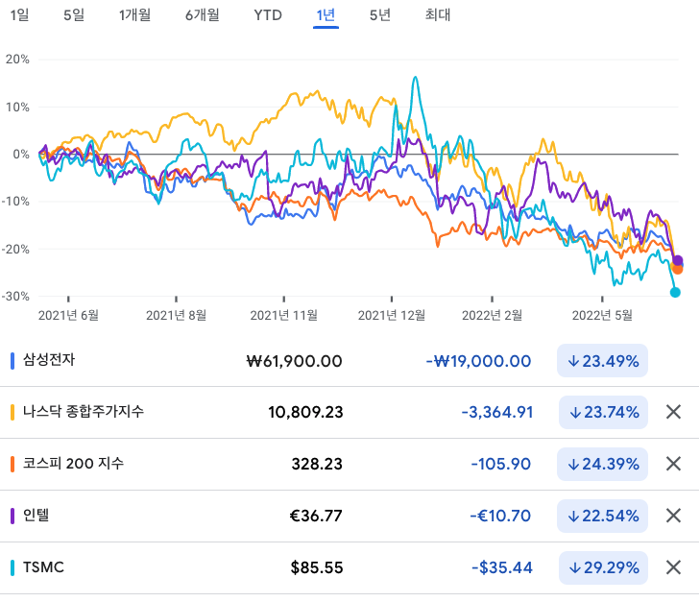Viewport: 700px width, 602px height.
Task: Click the 2021년 11월 axis label
Action: tap(284, 316)
